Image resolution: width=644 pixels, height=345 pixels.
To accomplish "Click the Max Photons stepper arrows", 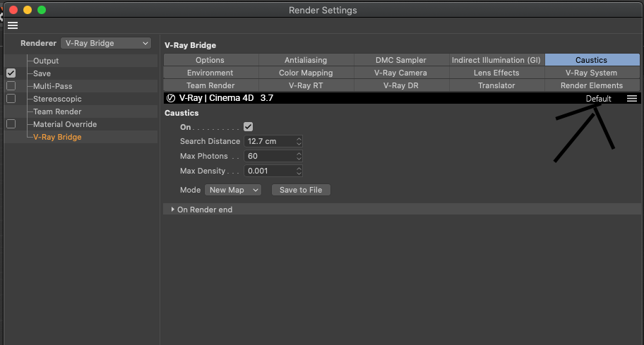I will [299, 156].
